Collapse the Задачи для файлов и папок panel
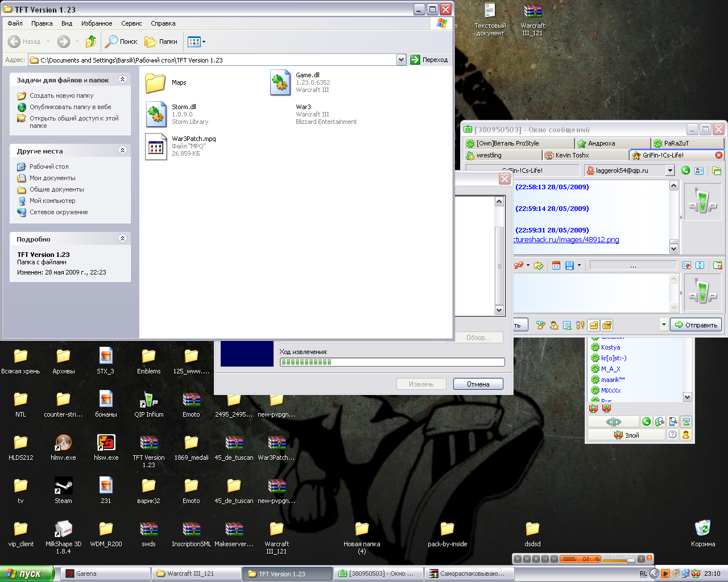Viewport: 728px width, 582px height. tap(122, 80)
